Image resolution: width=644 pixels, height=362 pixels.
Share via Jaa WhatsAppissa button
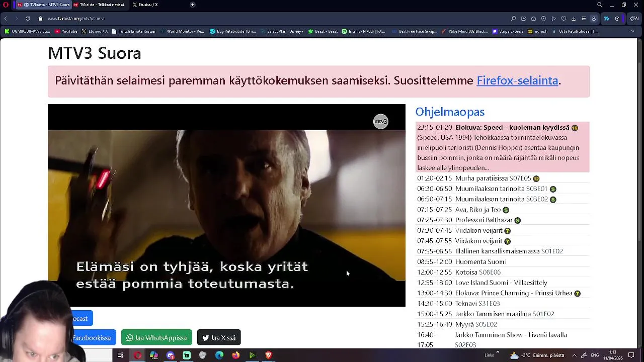[156, 337]
